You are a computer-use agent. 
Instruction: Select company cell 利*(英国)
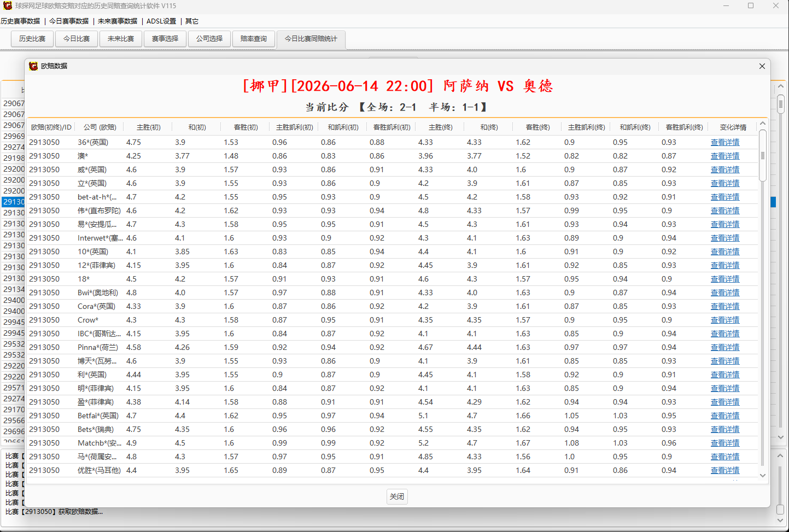pyautogui.click(x=100, y=375)
